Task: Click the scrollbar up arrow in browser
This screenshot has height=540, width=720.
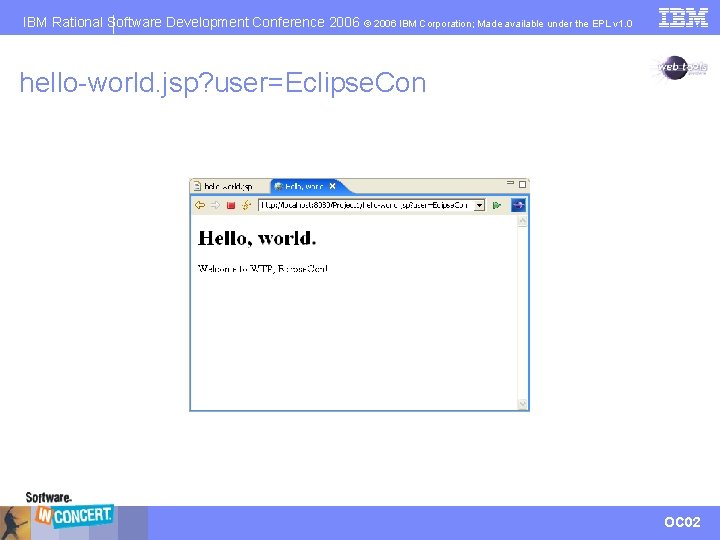Action: (x=522, y=221)
